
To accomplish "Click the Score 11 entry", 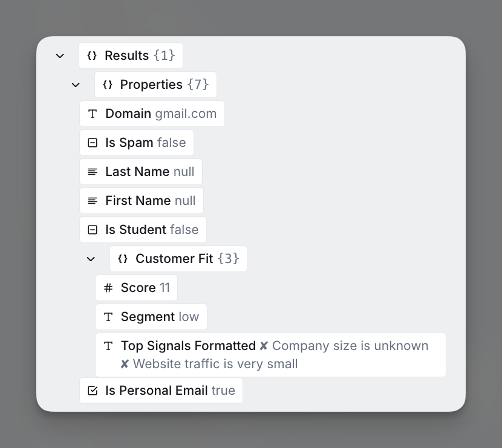I will click(x=136, y=288).
